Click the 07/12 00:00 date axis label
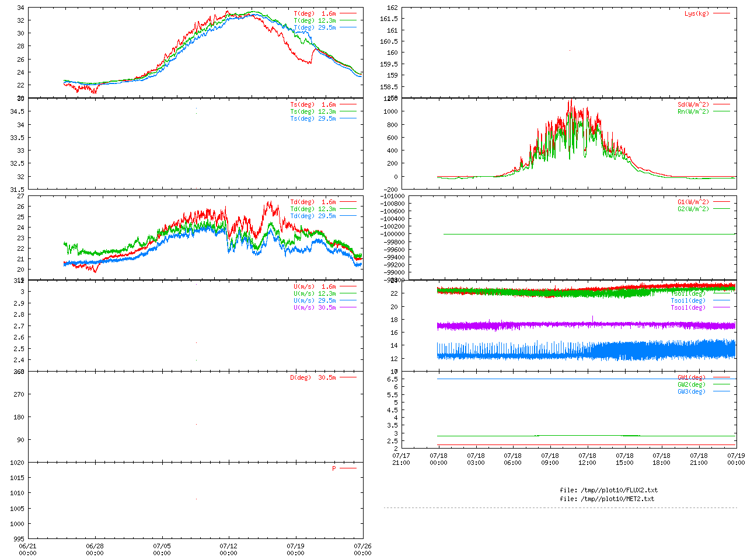The image size is (747, 560). (229, 549)
